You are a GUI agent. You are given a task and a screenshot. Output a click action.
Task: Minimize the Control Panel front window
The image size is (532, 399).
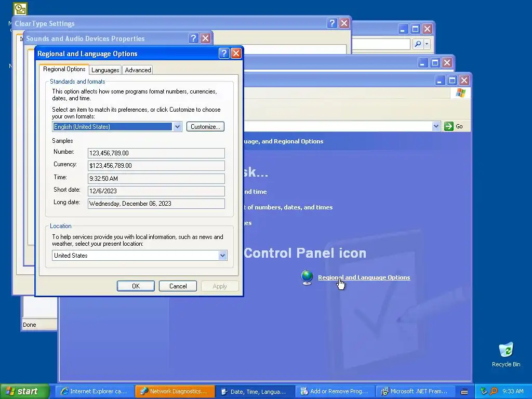440,80
